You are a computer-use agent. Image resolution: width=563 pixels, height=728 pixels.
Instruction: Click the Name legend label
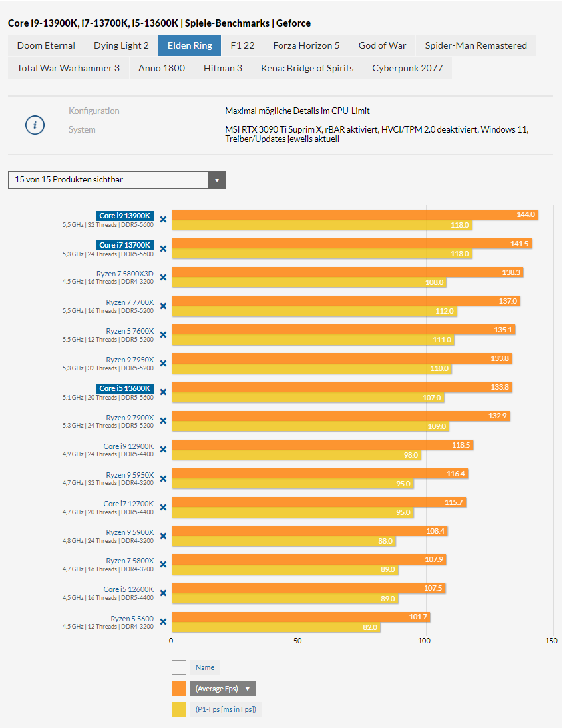(205, 667)
